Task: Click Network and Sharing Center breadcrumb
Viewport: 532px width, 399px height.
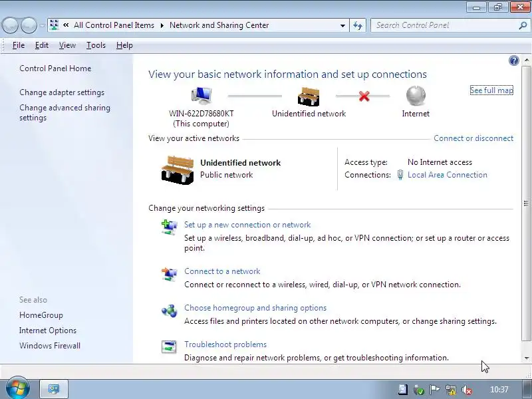Action: (x=219, y=25)
